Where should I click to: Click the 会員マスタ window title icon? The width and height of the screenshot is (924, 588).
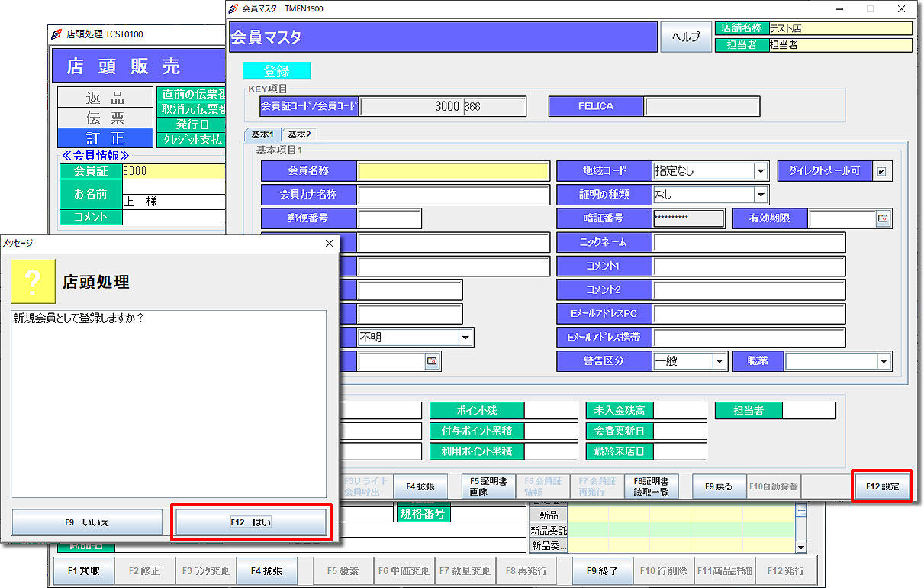pyautogui.click(x=234, y=9)
